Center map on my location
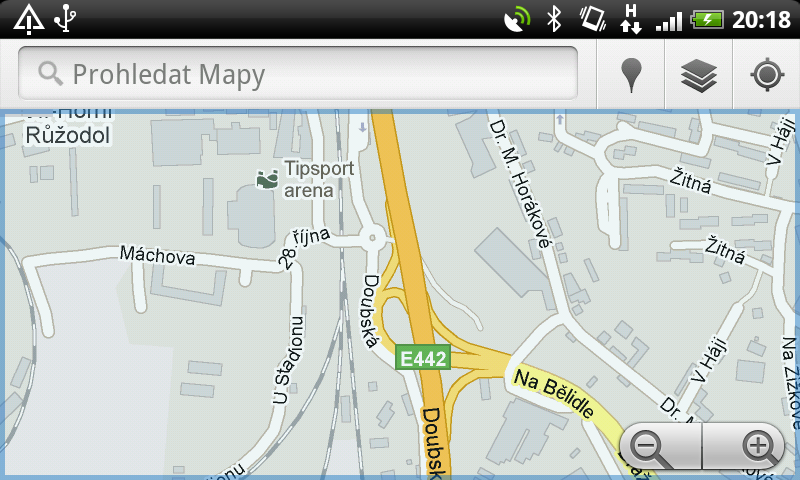Screen dimensions: 800x480 (x=767, y=75)
